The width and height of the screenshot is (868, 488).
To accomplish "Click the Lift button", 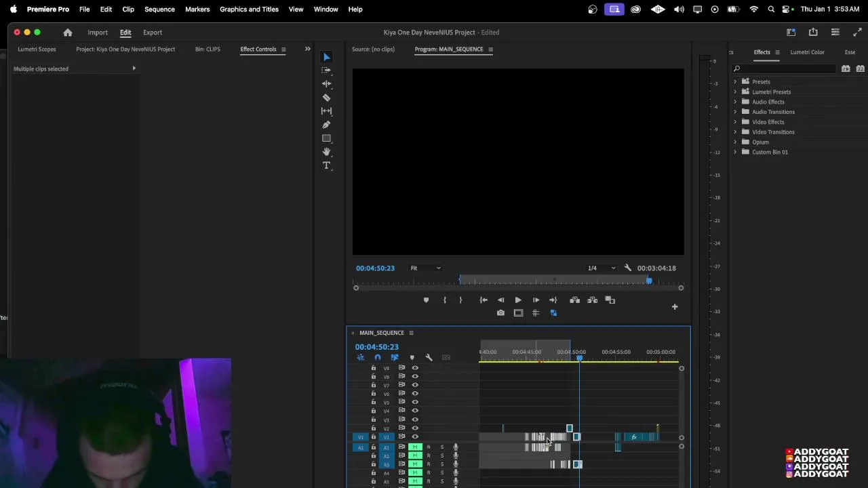I will pos(574,300).
